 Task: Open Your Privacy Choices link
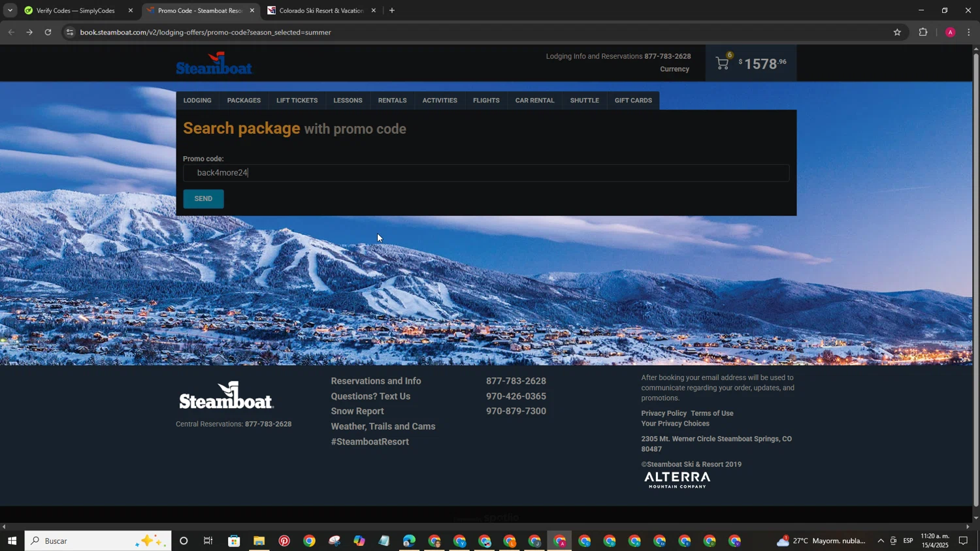click(x=675, y=424)
